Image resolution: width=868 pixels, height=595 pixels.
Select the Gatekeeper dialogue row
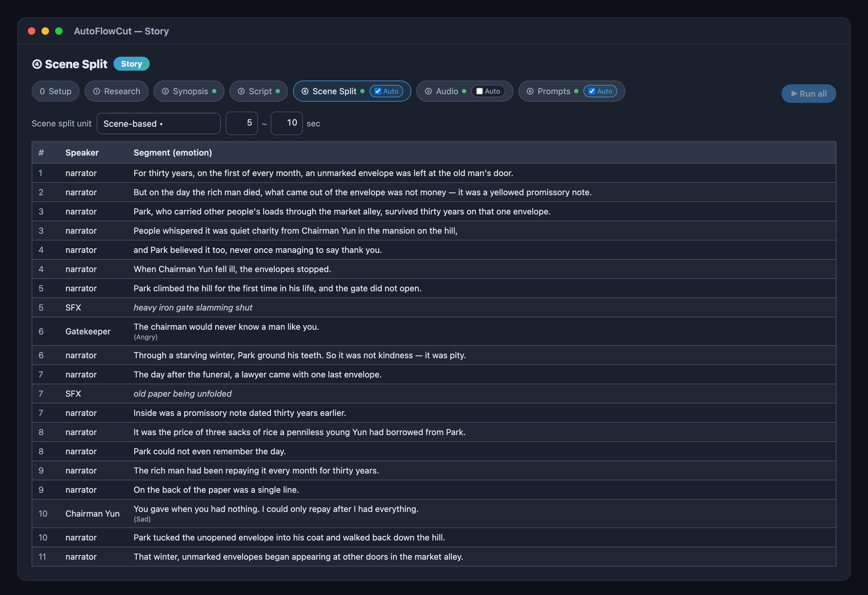click(434, 331)
